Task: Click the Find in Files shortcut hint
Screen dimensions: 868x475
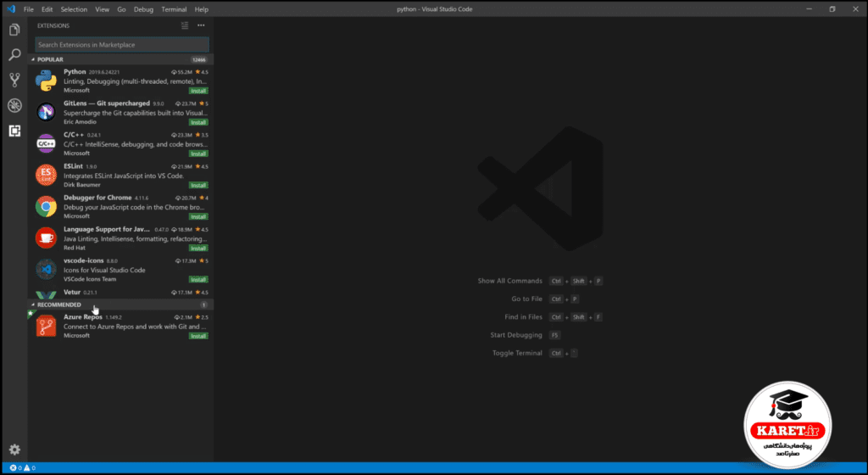Action: 553,317
